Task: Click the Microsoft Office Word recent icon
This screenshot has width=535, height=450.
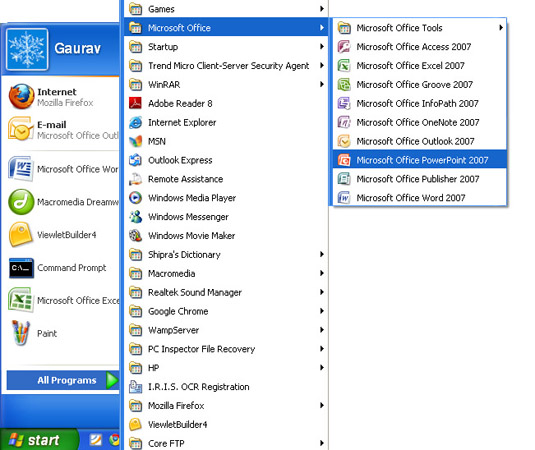Action: (21, 169)
